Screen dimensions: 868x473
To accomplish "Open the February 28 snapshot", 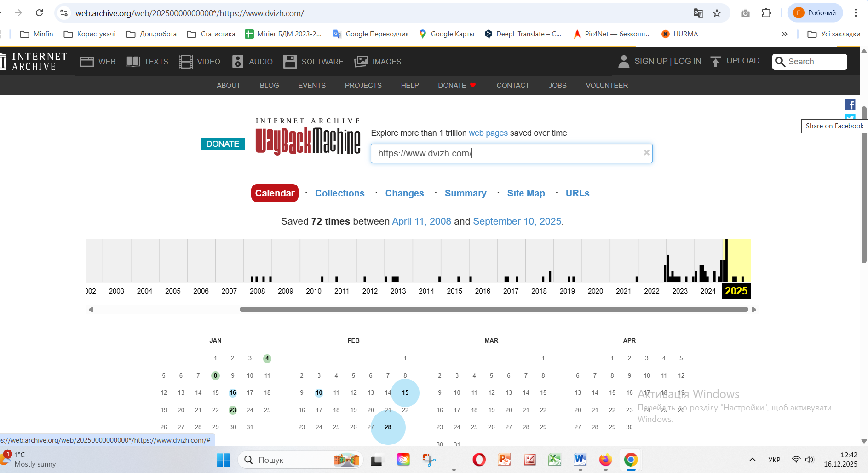I will [x=388, y=427].
